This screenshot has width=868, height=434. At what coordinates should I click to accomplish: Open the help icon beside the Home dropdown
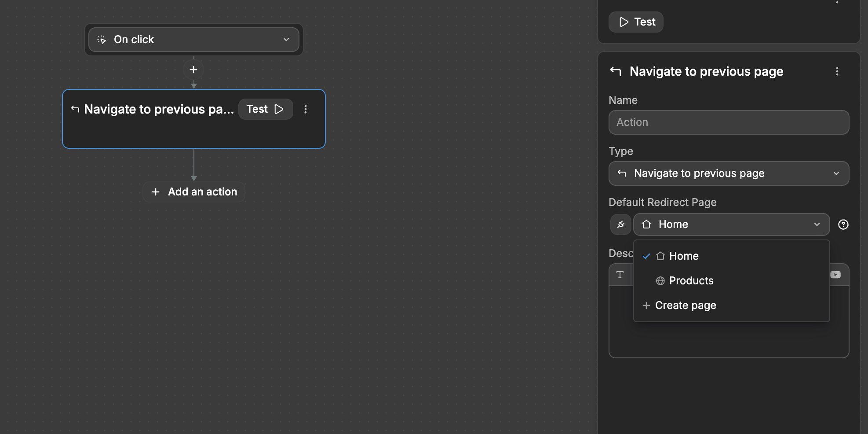coord(843,224)
